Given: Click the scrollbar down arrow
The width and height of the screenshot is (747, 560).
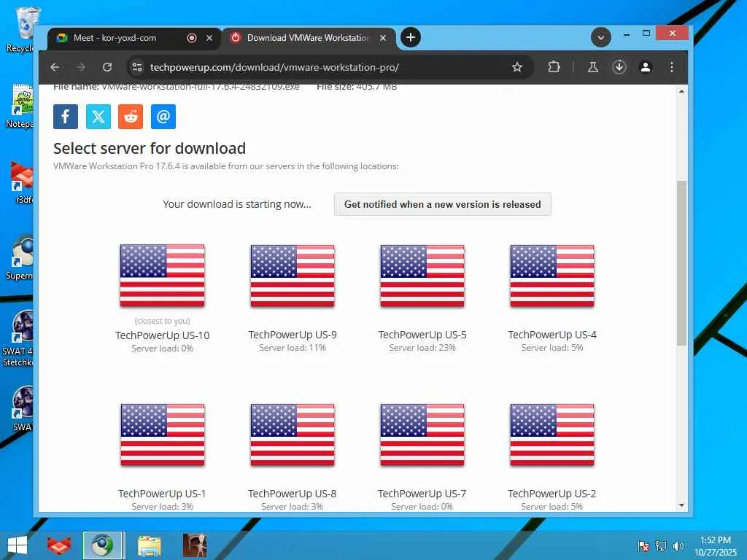Looking at the screenshot, I should (682, 505).
